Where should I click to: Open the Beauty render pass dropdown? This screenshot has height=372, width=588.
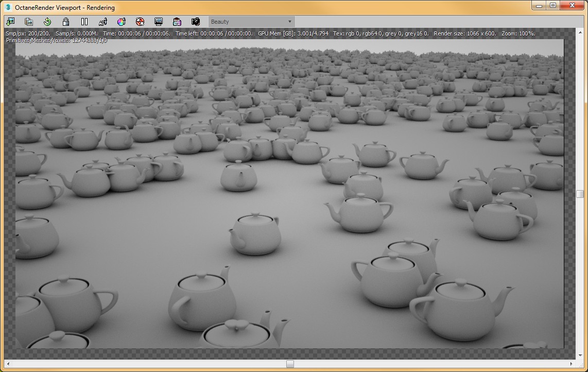[251, 22]
